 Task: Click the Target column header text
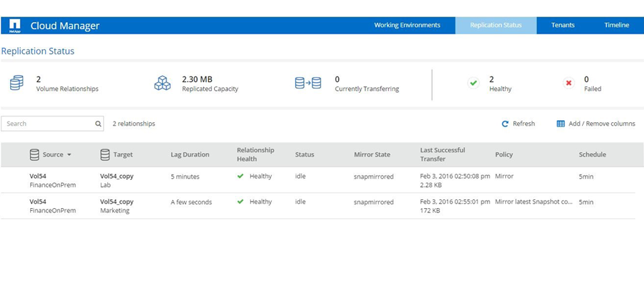coord(123,155)
